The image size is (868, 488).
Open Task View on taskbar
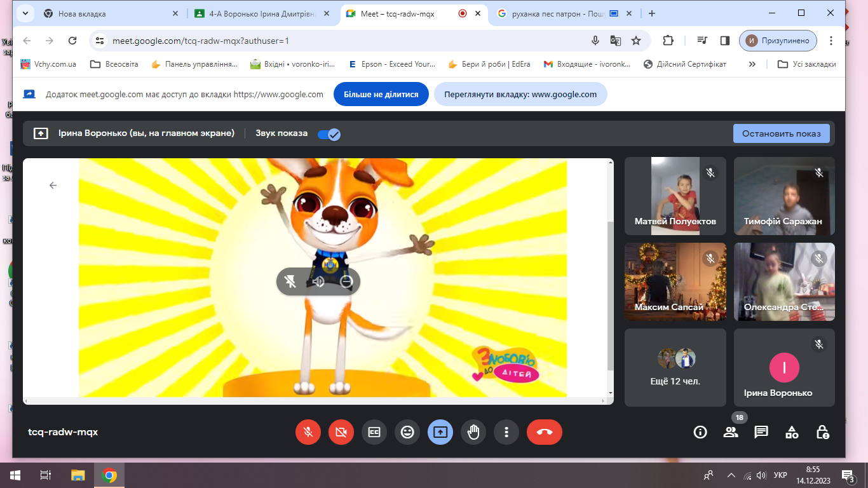[46, 475]
